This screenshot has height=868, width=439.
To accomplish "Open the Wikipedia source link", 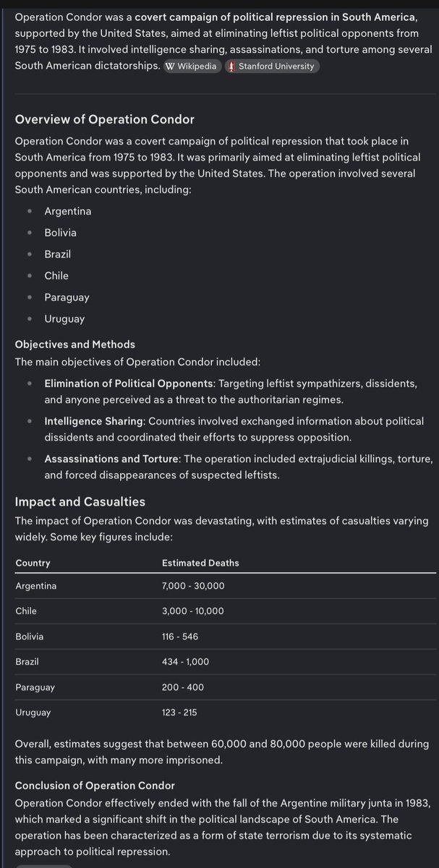I will pyautogui.click(x=191, y=66).
